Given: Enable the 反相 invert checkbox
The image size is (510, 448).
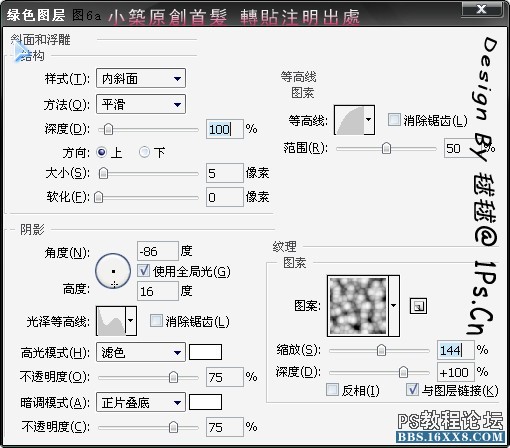Looking at the screenshot, I should click(332, 389).
